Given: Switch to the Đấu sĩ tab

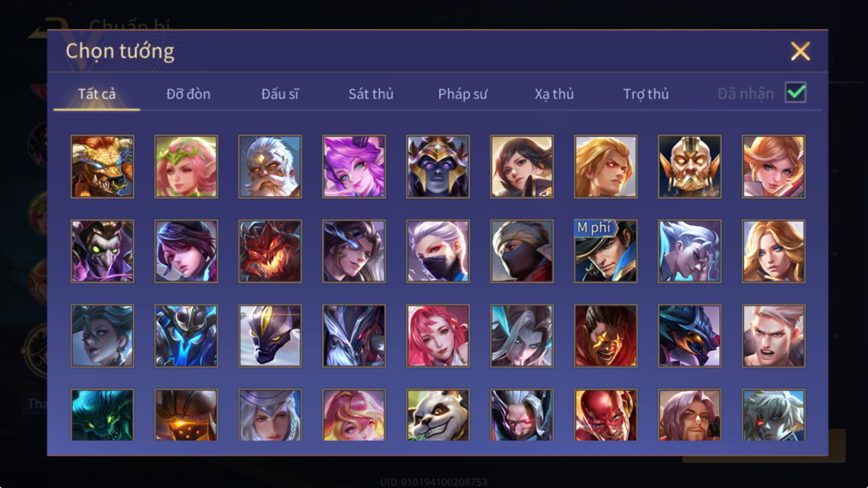Looking at the screenshot, I should pyautogui.click(x=280, y=94).
